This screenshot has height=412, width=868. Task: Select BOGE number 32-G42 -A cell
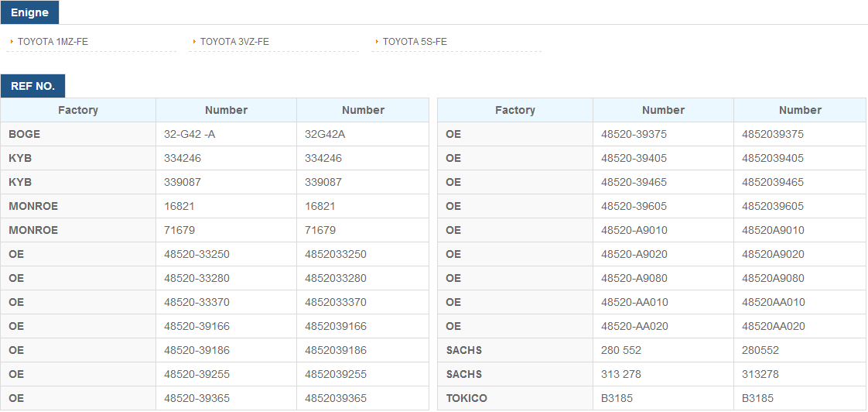(227, 134)
